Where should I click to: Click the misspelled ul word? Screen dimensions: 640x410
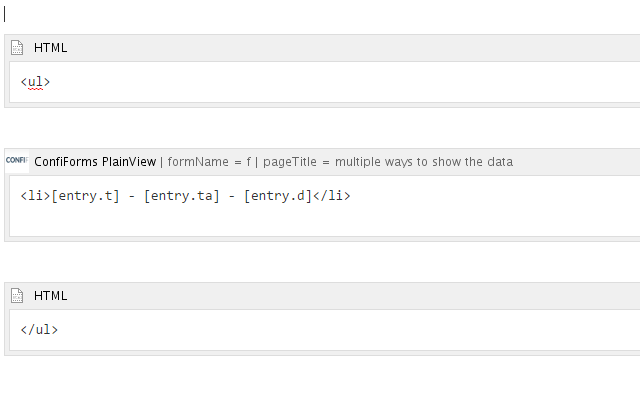(35, 82)
